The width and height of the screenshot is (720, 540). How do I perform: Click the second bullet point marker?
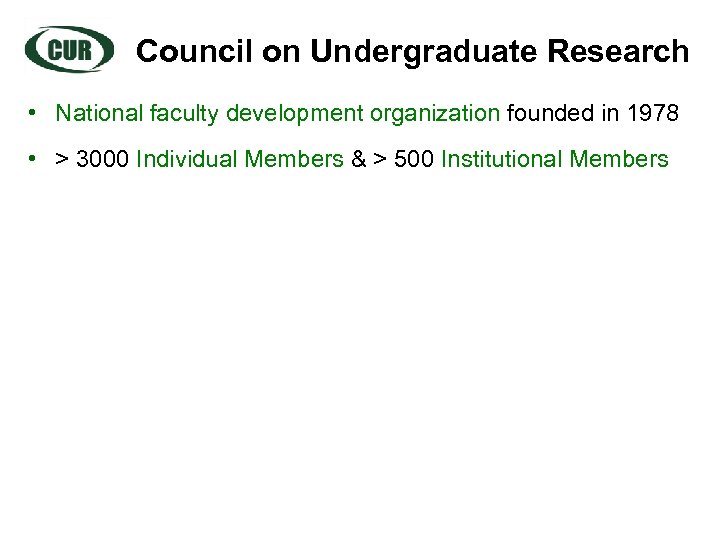click(34, 158)
